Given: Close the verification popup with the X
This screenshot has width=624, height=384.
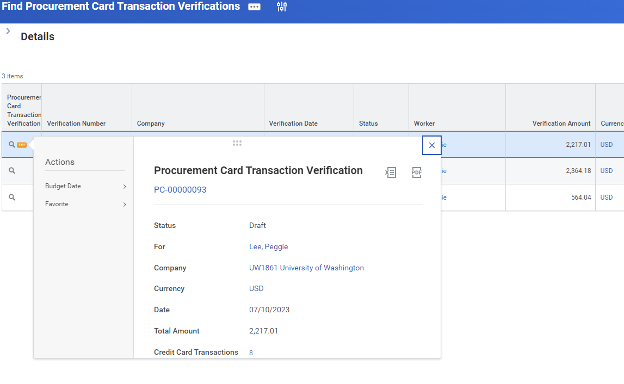Looking at the screenshot, I should tap(432, 145).
